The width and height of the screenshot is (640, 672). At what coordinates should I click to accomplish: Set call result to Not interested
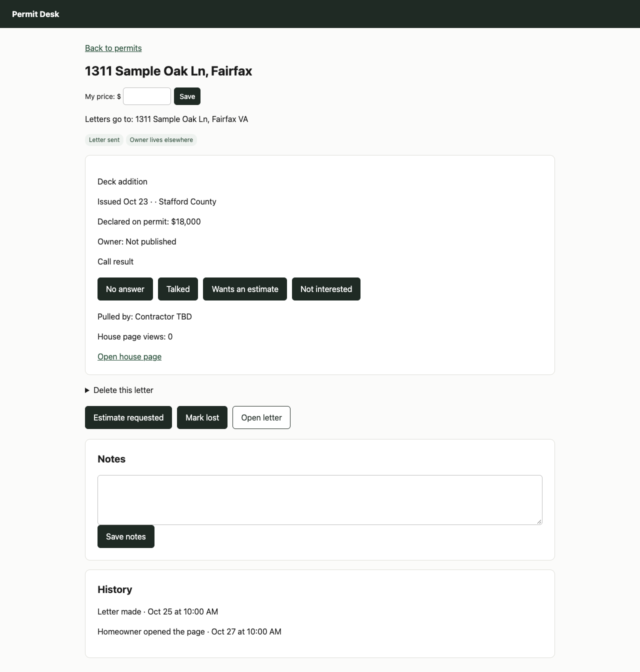point(326,289)
